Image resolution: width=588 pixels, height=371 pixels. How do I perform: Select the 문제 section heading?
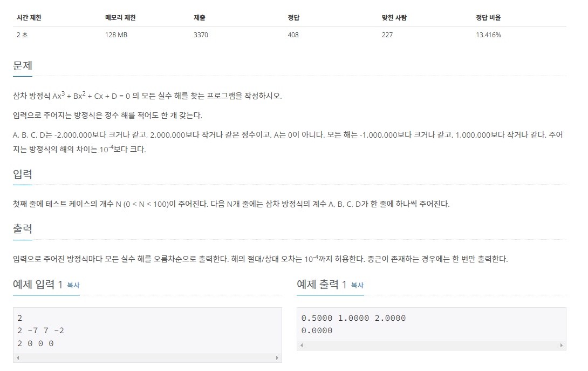tap(23, 66)
